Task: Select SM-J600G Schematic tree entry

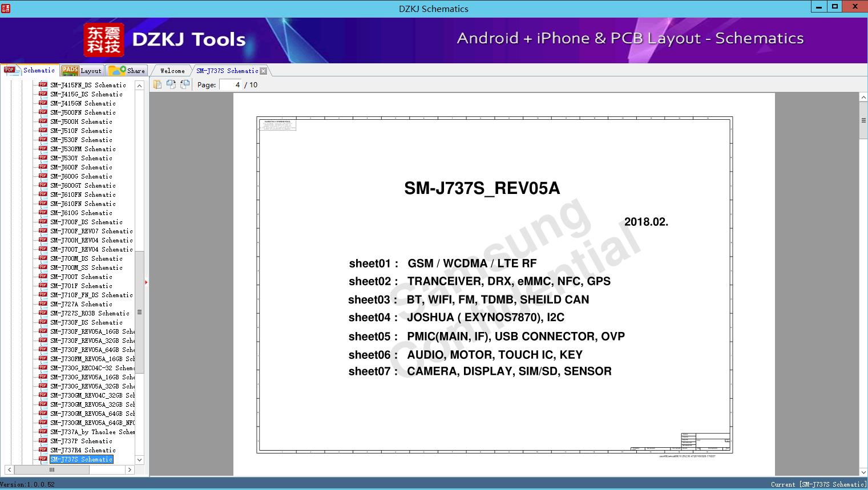Action: 81,176
